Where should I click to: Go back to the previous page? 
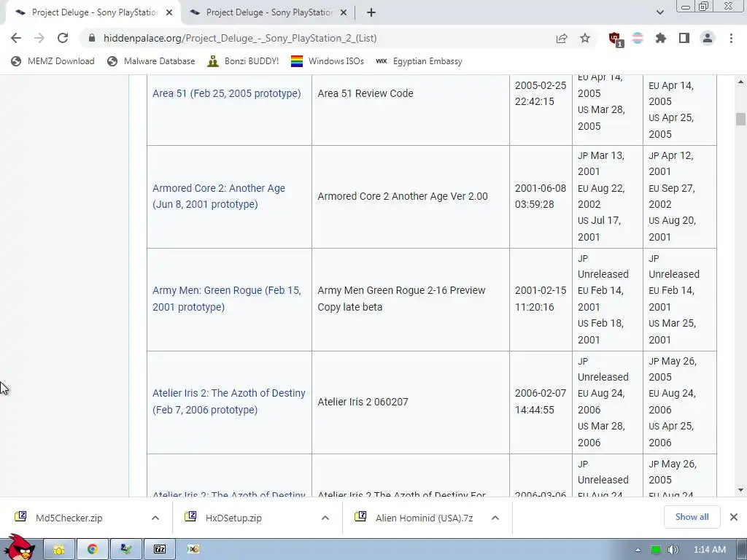pyautogui.click(x=16, y=38)
